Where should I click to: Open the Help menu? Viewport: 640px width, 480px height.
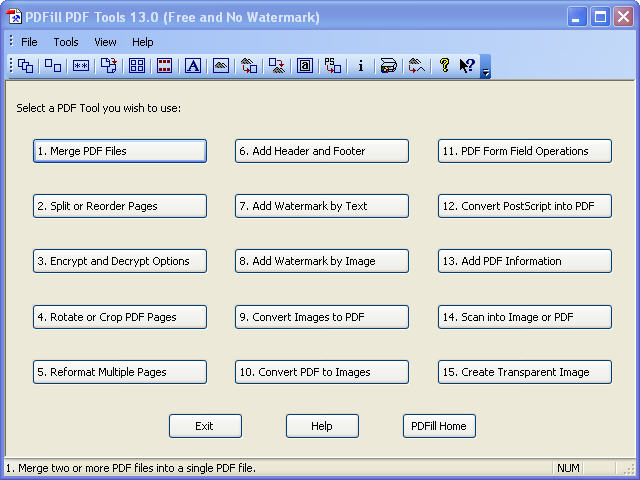142,42
